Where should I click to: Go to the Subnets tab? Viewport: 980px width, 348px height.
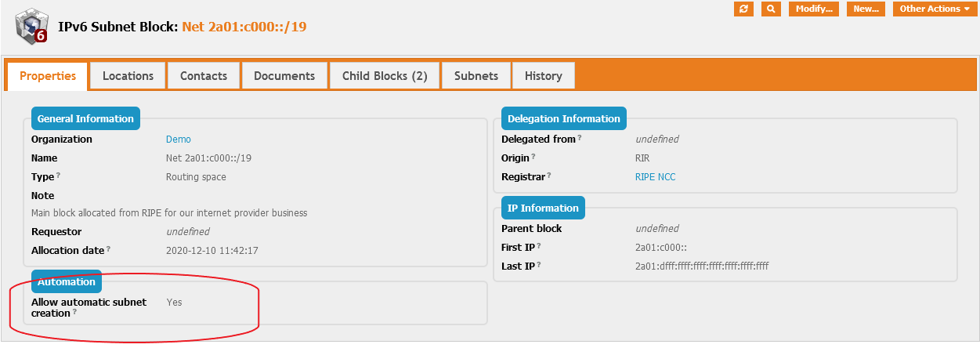476,76
